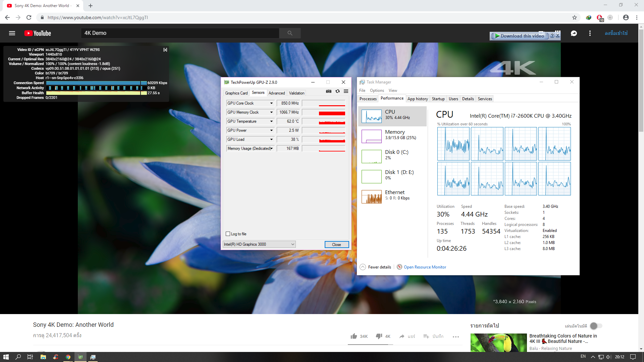
Task: Click the GPU-Z refresh icon
Action: pyautogui.click(x=337, y=91)
